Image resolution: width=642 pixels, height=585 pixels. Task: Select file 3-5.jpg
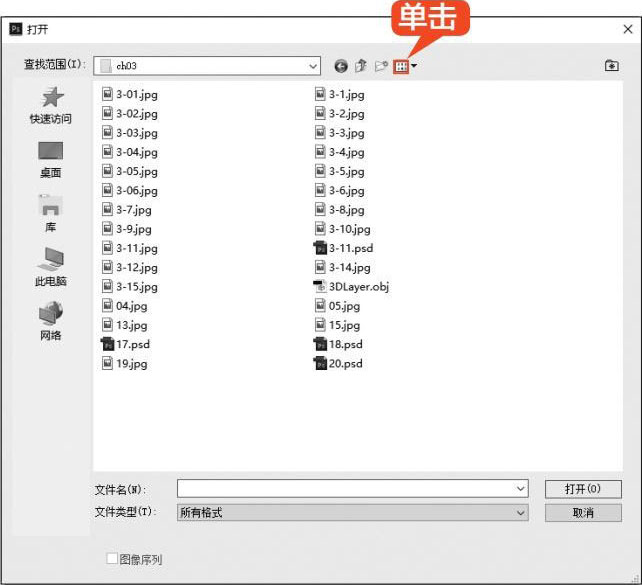(x=339, y=171)
